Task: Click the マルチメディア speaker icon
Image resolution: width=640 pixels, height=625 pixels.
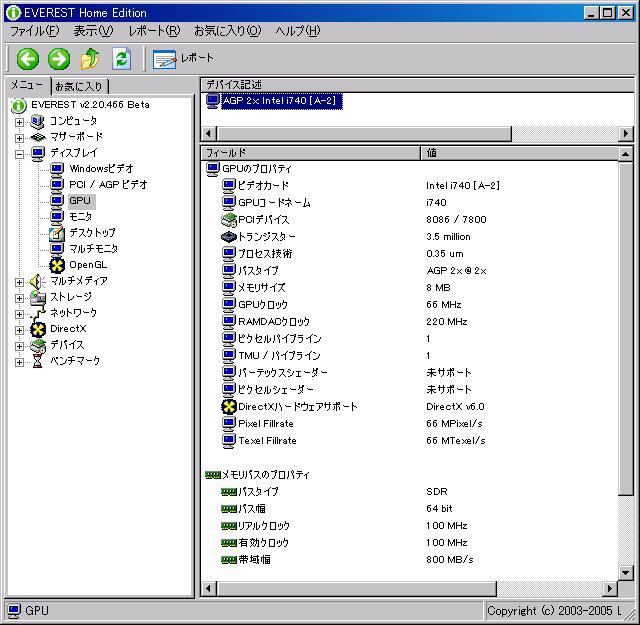Action: tap(37, 281)
